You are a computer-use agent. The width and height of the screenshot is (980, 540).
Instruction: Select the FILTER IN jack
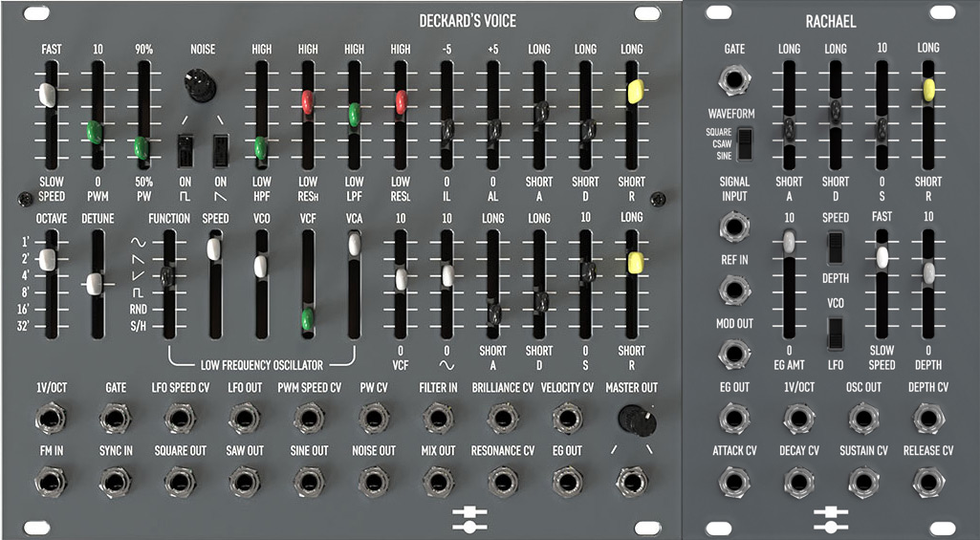click(437, 418)
